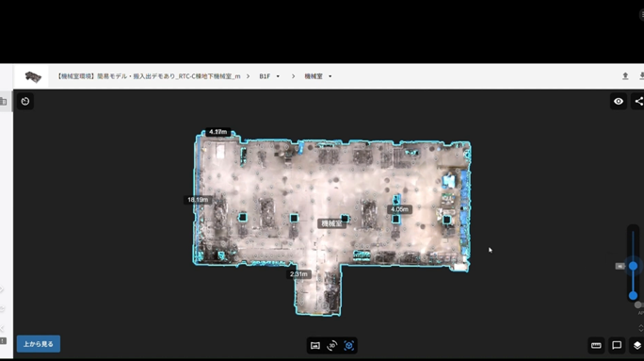
Task: Click the upload icon in header
Action: tap(625, 76)
